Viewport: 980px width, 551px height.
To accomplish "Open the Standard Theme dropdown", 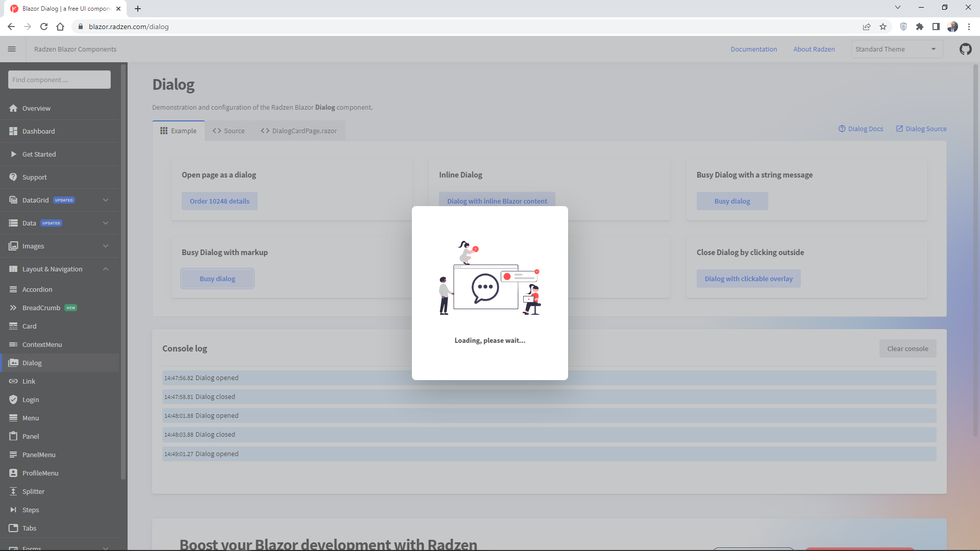I will click(897, 49).
